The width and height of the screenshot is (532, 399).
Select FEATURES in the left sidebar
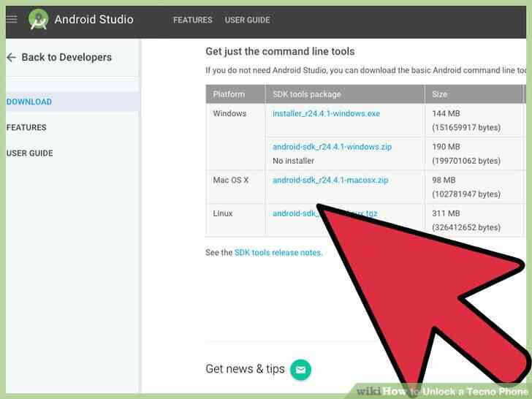26,128
